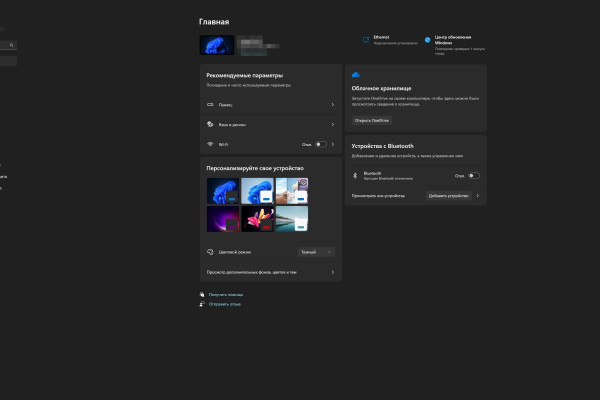
Task: Select the colorful flower theme thumbnail
Action: tap(257, 219)
